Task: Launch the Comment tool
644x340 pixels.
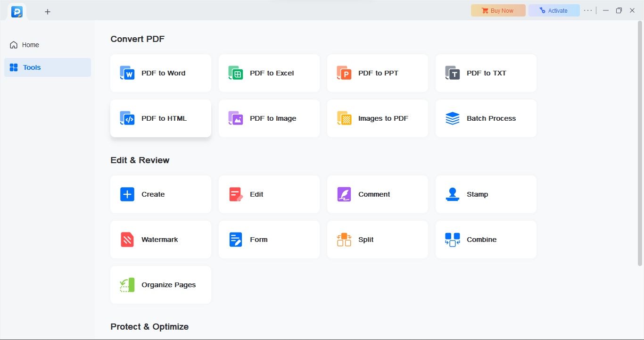Action: [x=377, y=194]
